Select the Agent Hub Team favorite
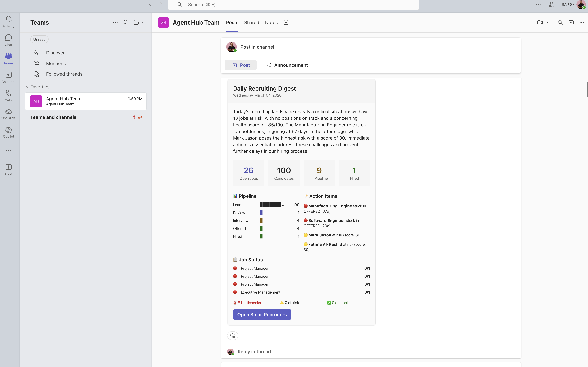Viewport: 588px width, 367px height. (x=86, y=101)
